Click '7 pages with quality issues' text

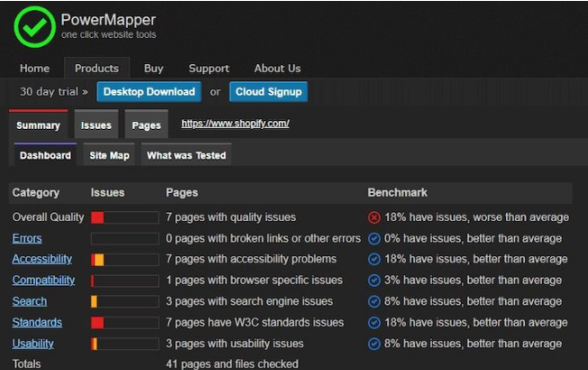231,217
